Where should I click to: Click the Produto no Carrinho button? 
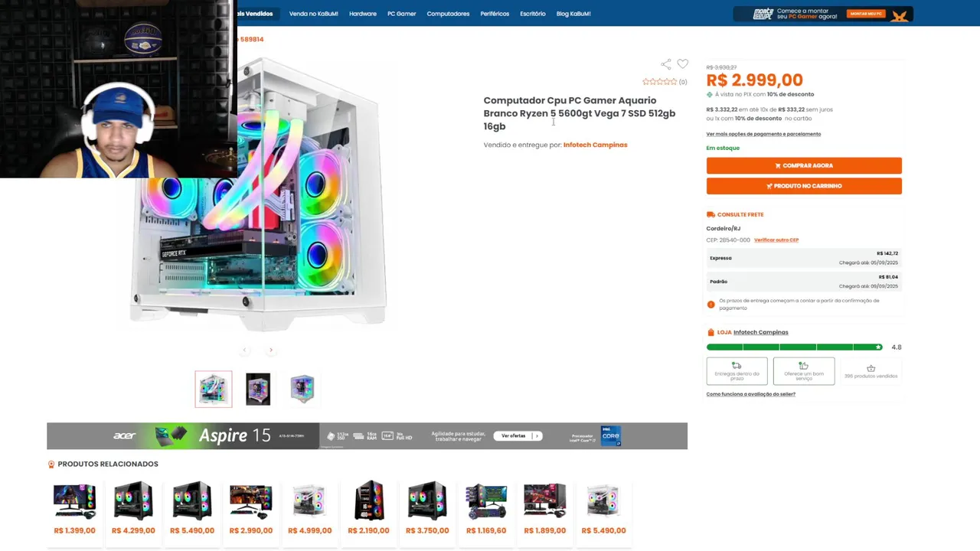[804, 186]
